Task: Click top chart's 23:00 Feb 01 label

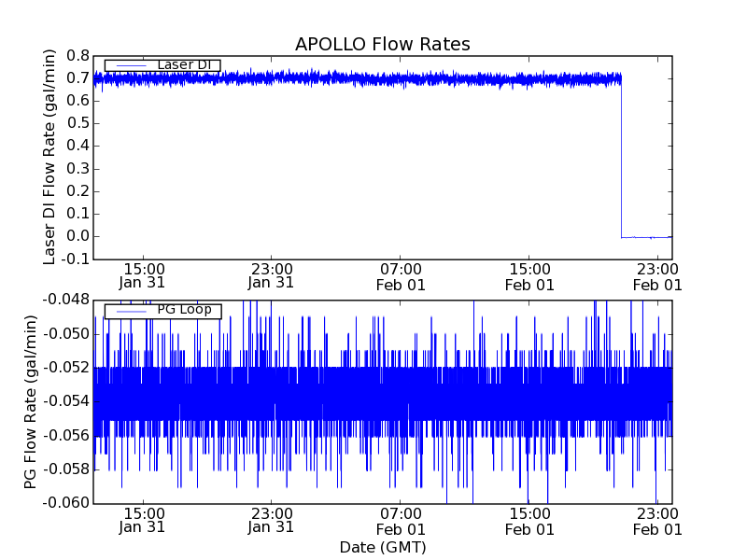Action: [657, 277]
